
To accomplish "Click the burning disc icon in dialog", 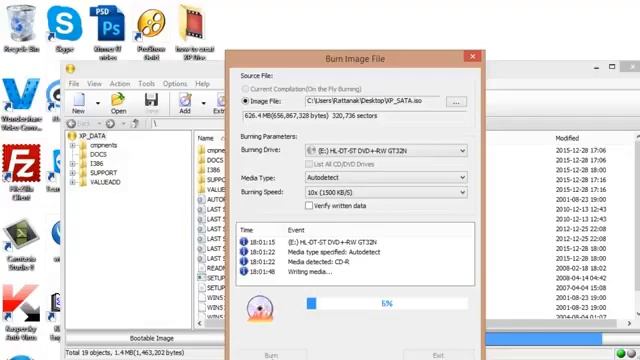I will [x=260, y=308].
